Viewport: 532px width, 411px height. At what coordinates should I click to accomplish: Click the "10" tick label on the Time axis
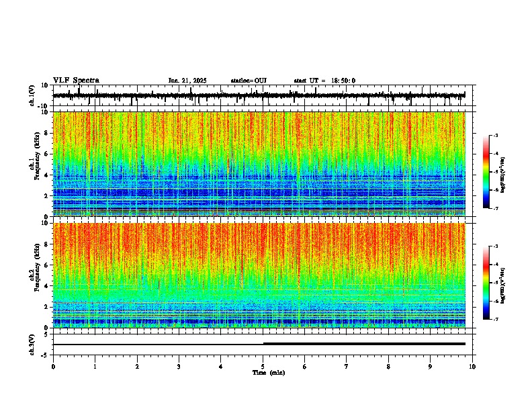click(472, 367)
